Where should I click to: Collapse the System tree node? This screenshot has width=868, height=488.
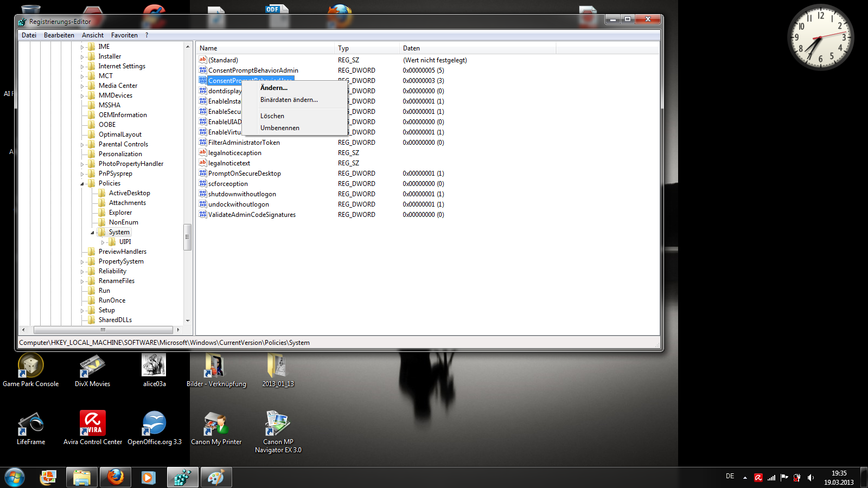click(x=93, y=233)
